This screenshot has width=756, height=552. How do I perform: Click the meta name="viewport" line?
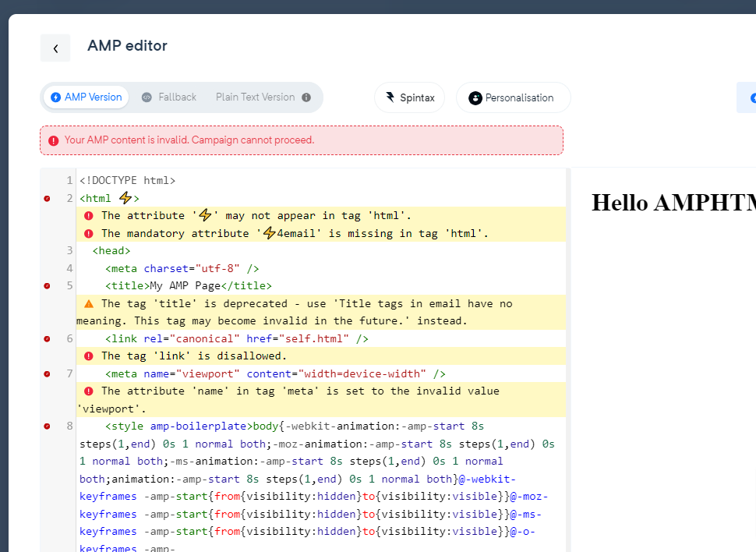coord(275,374)
